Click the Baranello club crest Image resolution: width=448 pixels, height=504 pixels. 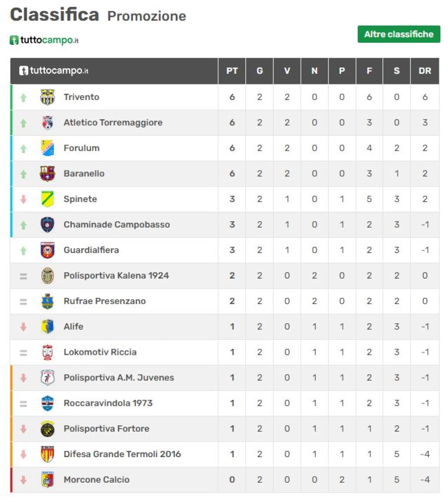47,174
